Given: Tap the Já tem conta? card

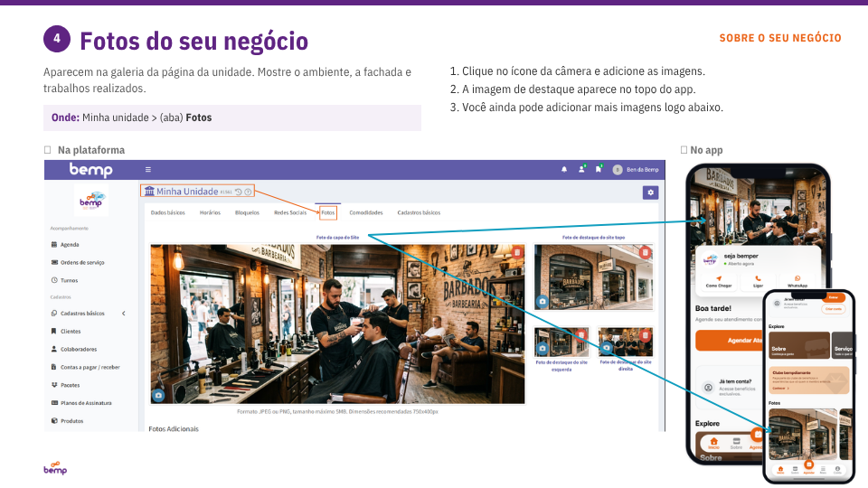Looking at the screenshot, I should click(729, 388).
